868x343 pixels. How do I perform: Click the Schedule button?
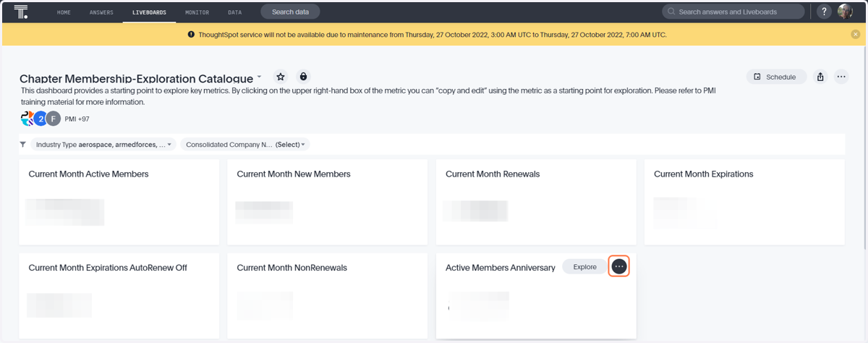pos(776,77)
